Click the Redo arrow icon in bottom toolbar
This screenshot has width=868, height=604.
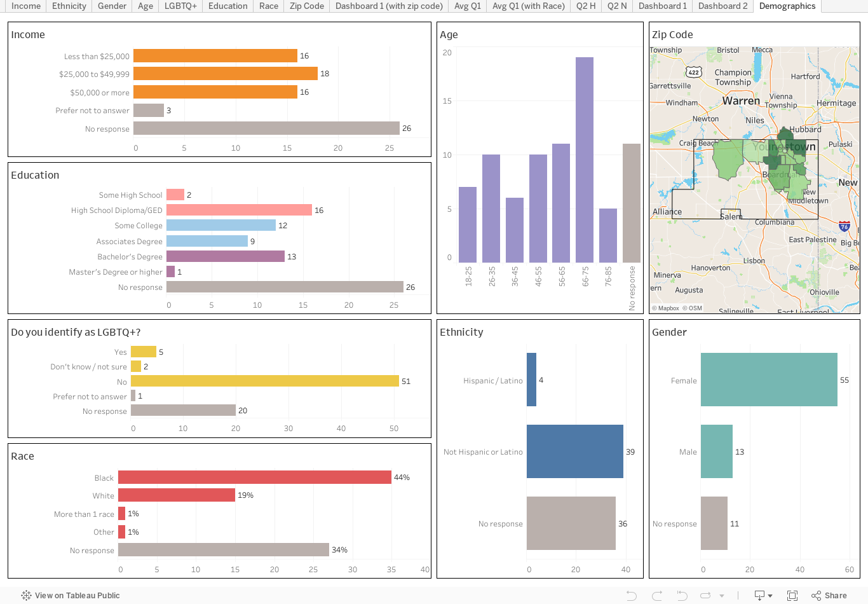pos(657,596)
